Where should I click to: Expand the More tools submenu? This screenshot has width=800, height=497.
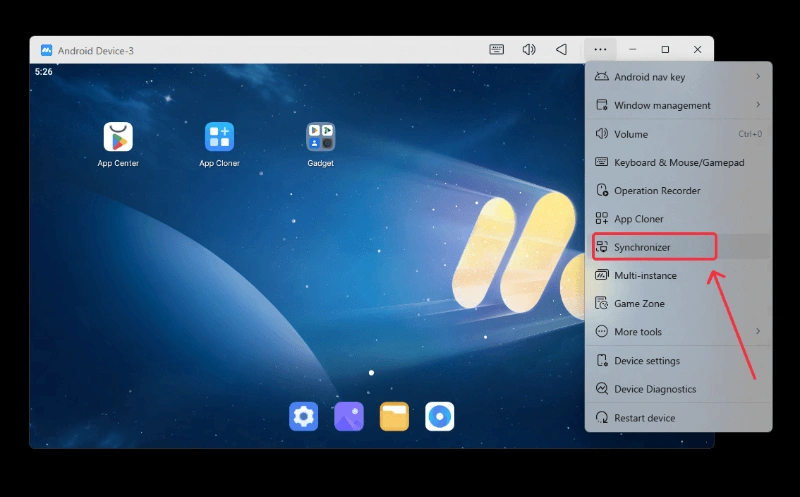(x=679, y=332)
